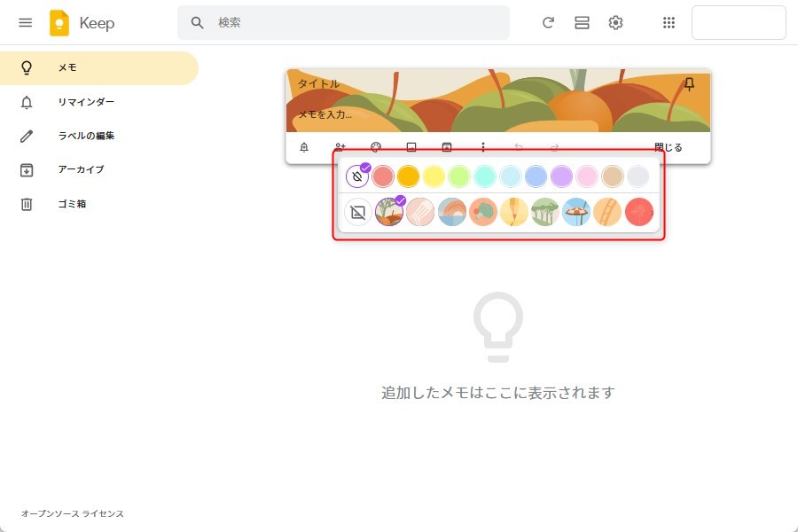Pin the note with the pin icon
Image resolution: width=798 pixels, height=532 pixels.
coord(689,84)
